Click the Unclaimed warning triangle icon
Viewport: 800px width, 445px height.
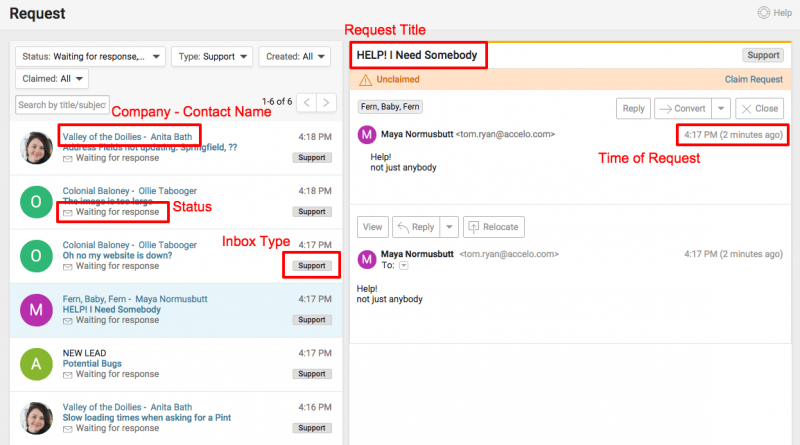pyautogui.click(x=365, y=79)
